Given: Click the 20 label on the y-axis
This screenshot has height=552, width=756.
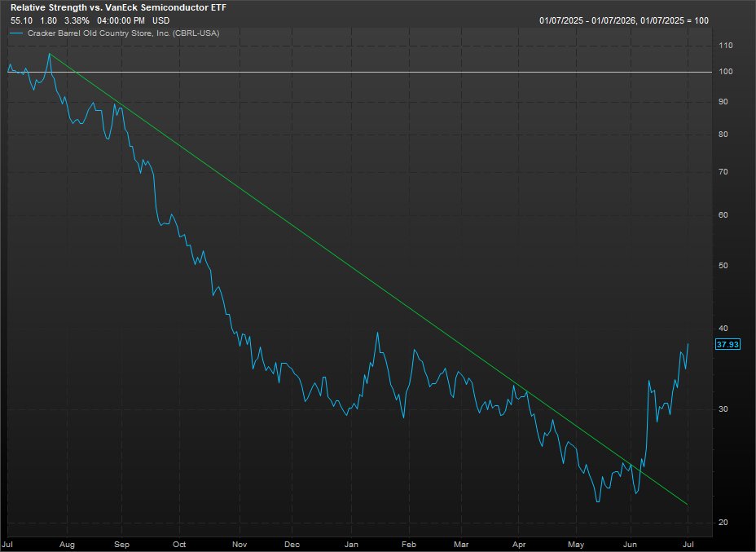Looking at the screenshot, I should [723, 523].
